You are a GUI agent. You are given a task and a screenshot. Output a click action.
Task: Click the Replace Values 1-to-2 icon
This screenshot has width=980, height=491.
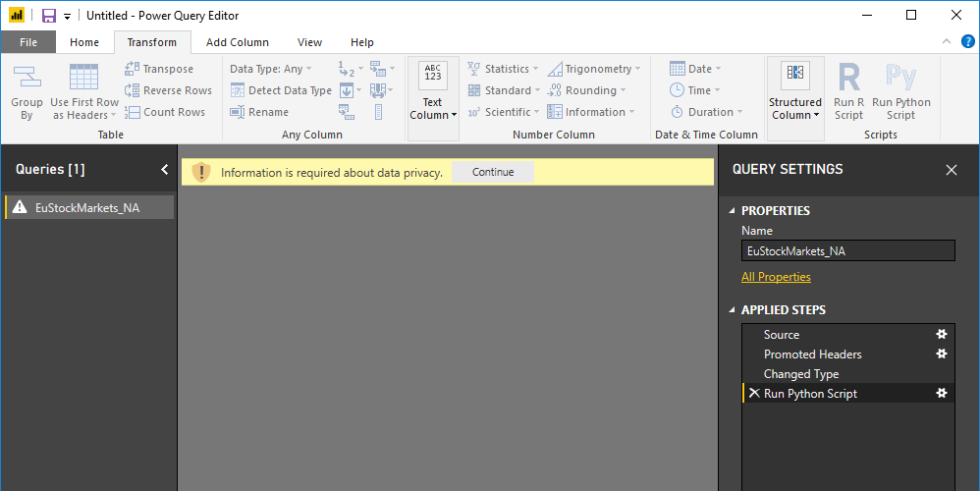tap(347, 69)
